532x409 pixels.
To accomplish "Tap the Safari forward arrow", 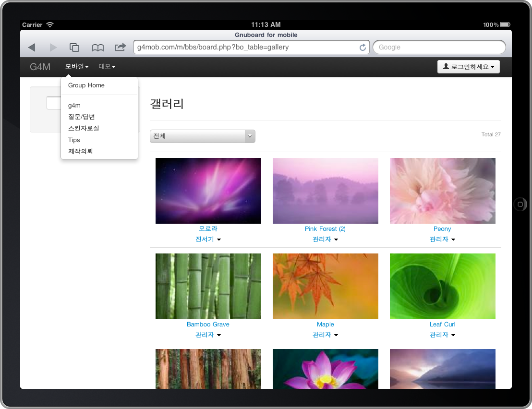I will [x=53, y=47].
